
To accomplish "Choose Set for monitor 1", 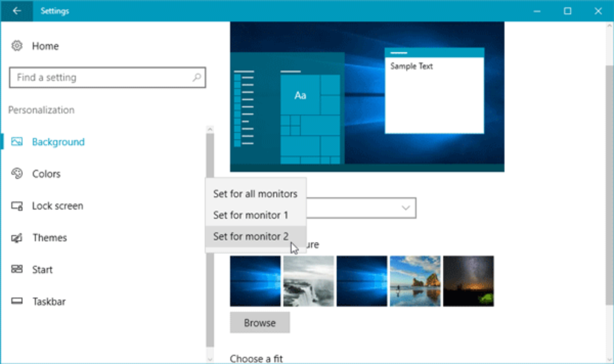I will pyautogui.click(x=255, y=215).
